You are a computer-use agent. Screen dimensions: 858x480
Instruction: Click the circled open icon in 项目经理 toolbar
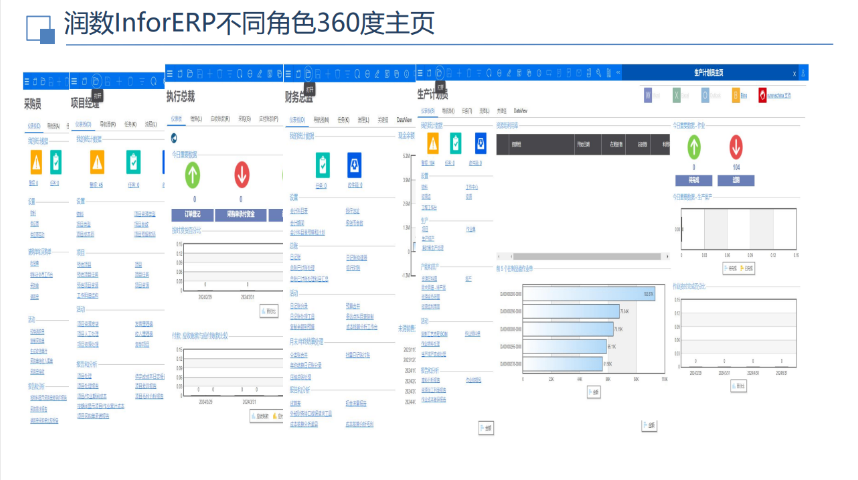tap(96, 80)
